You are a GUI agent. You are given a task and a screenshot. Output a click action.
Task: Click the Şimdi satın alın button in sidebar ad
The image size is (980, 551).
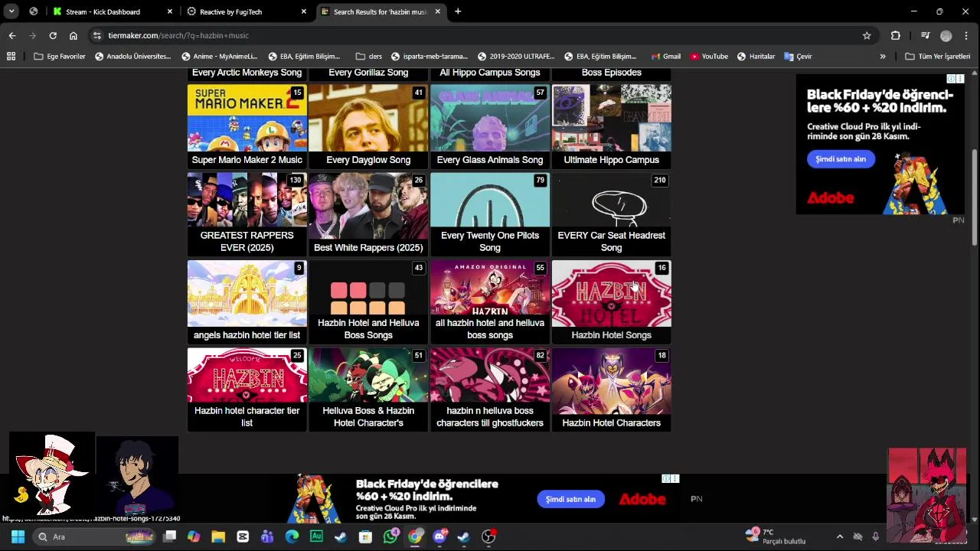pos(841,159)
